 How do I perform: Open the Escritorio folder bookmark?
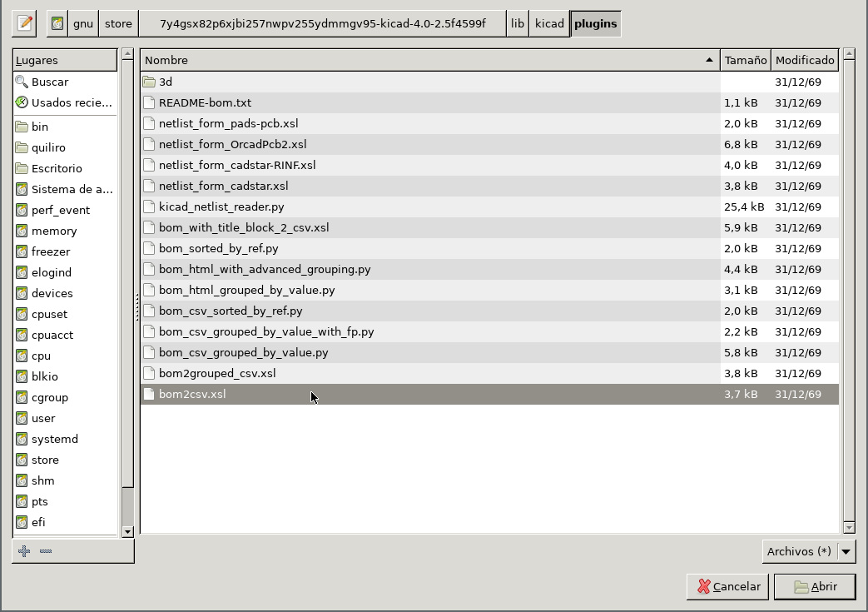[65, 168]
